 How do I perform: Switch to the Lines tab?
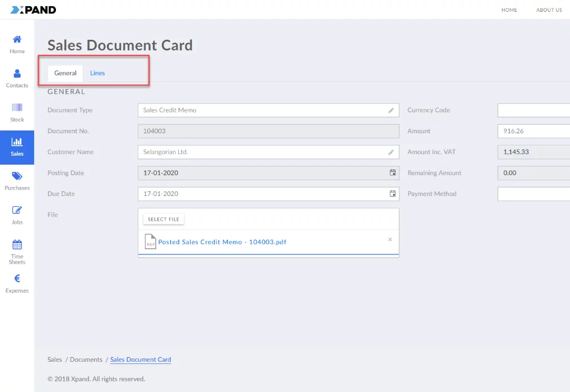pos(97,73)
